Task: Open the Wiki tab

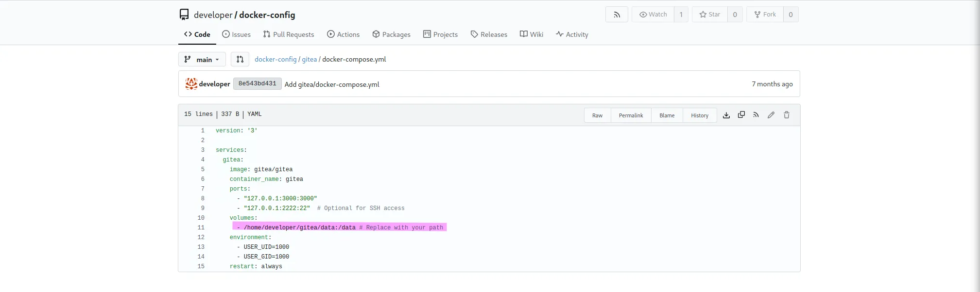Action: point(532,34)
